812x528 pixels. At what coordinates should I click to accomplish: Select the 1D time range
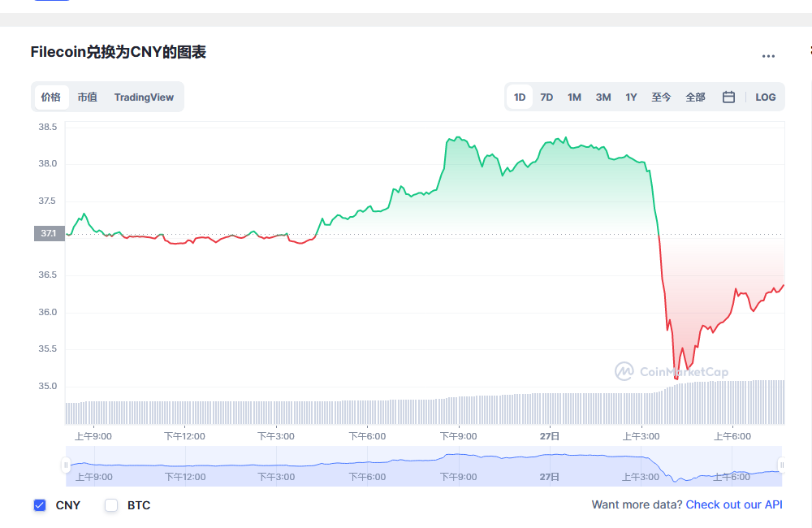tap(519, 97)
